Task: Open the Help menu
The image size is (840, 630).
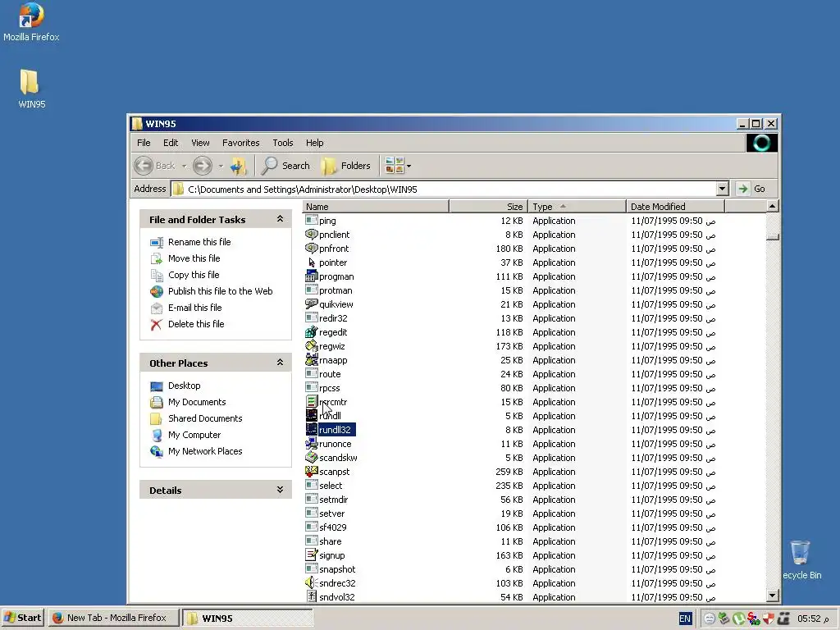Action: (x=314, y=143)
